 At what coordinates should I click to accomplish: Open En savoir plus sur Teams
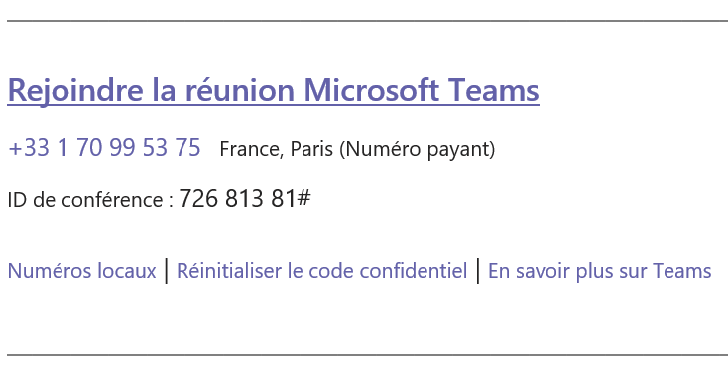[599, 271]
